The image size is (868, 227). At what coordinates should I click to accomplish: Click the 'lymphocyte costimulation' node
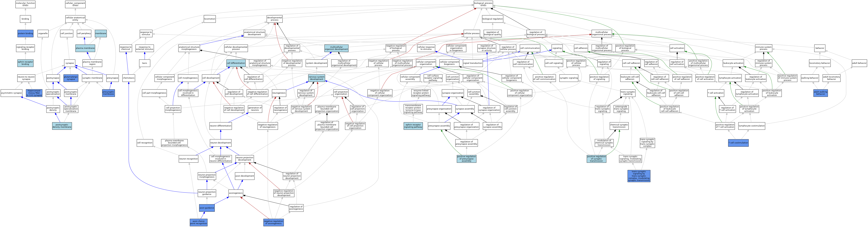[751, 126]
